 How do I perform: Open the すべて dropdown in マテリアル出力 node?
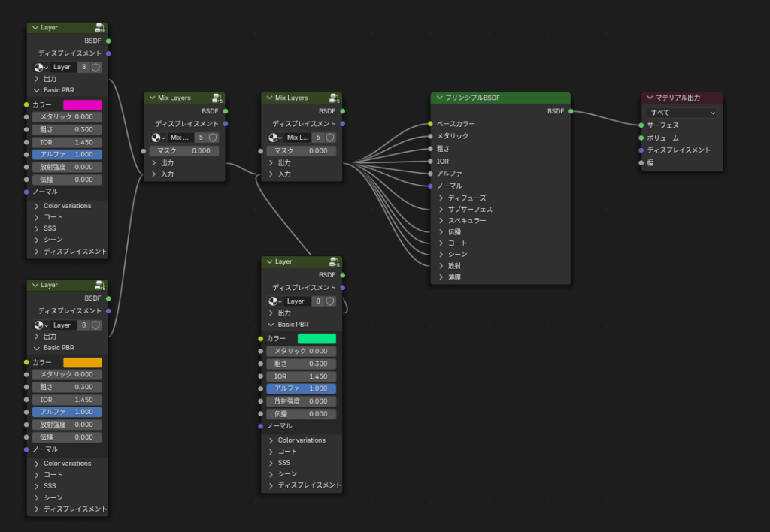(x=682, y=113)
